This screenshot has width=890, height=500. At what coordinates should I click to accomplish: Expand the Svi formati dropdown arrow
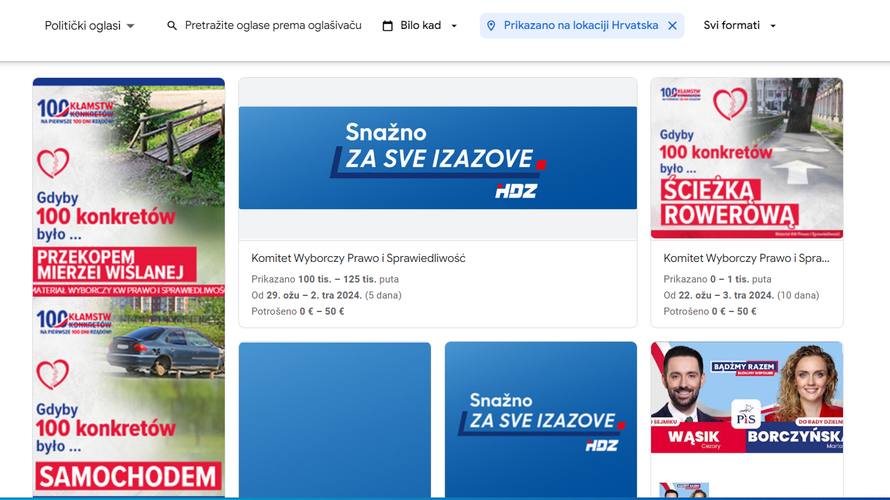[x=773, y=26]
